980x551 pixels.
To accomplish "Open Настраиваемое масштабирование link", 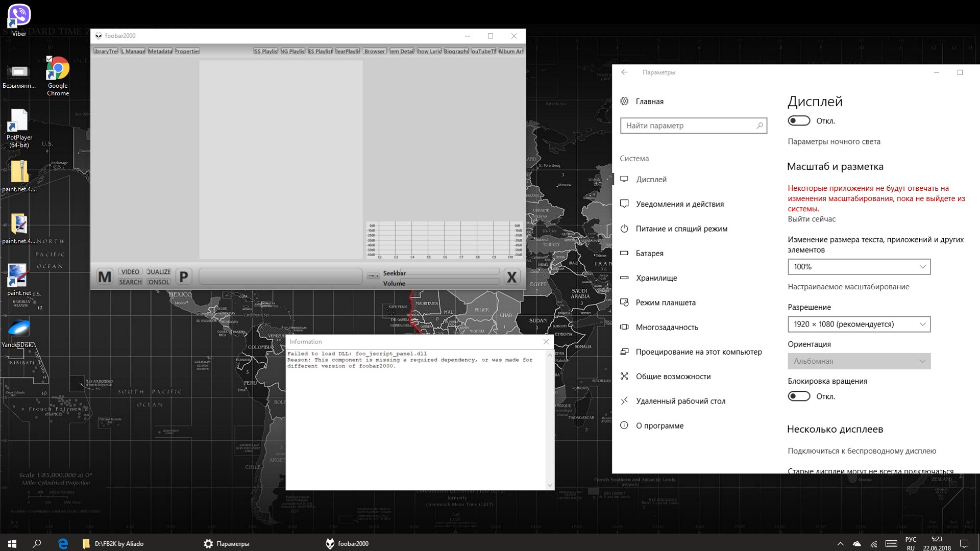I will pyautogui.click(x=848, y=287).
